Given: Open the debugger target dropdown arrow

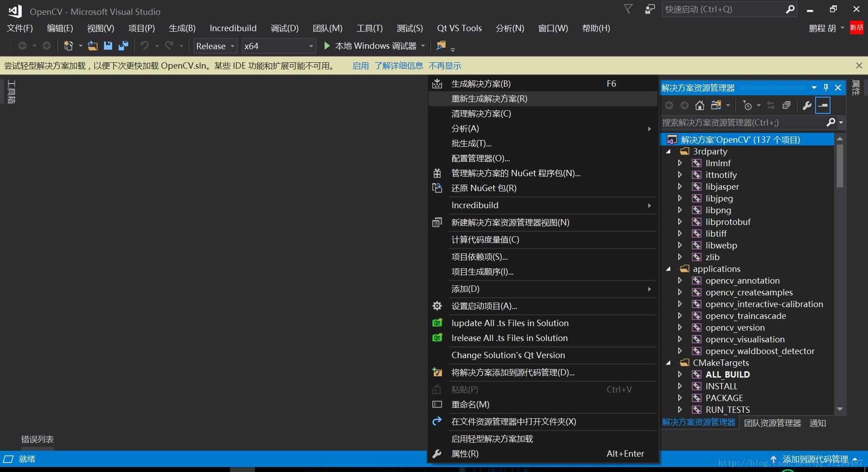Looking at the screenshot, I should (423, 46).
